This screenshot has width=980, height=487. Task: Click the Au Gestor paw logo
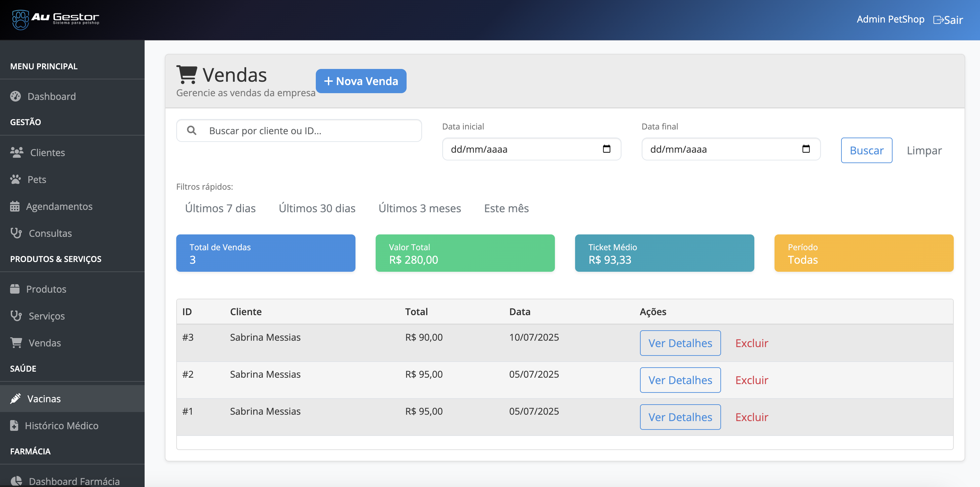coord(20,20)
